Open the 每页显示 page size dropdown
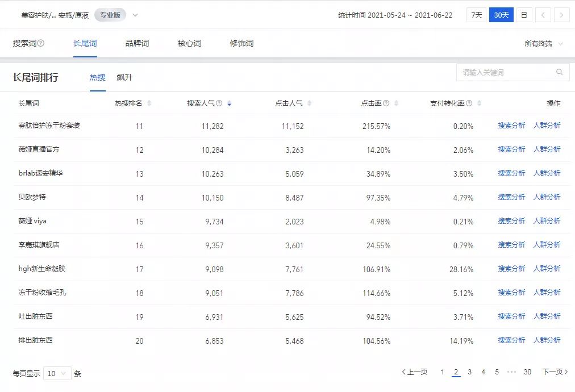 (x=57, y=373)
